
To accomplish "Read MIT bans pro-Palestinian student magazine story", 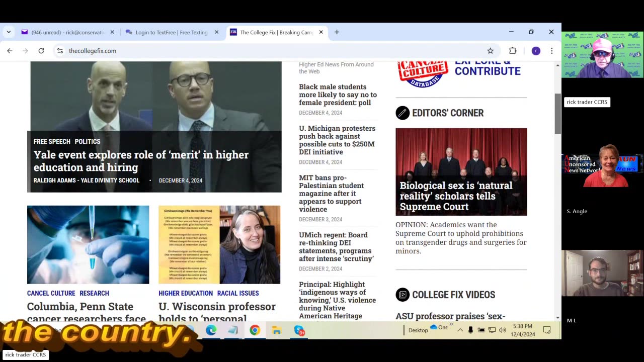I will [331, 194].
